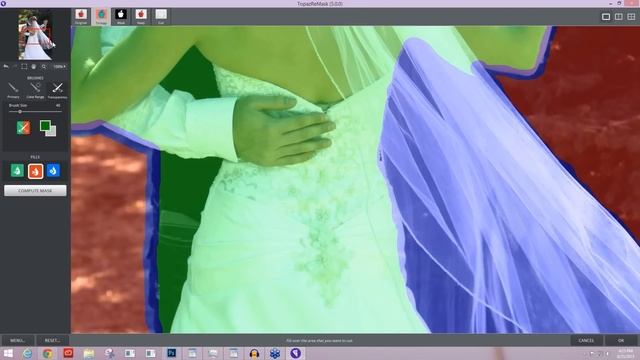Screen dimensions: 640x360
Task: Switch to the Trimap view tab
Action: pos(101,17)
